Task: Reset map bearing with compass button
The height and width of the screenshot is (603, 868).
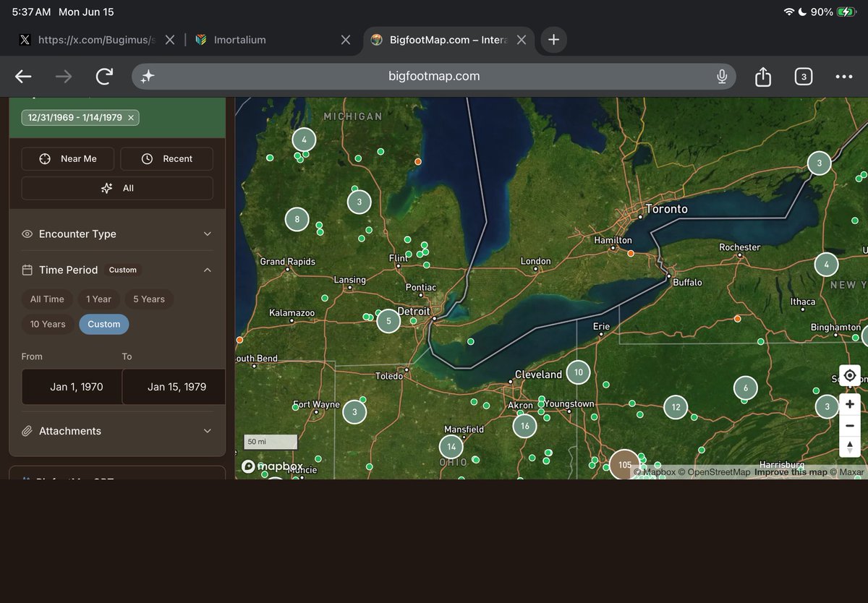Action: coord(850,447)
